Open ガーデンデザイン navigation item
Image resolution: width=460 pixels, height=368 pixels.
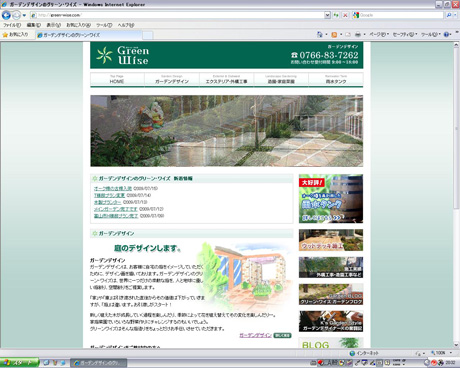click(x=172, y=80)
